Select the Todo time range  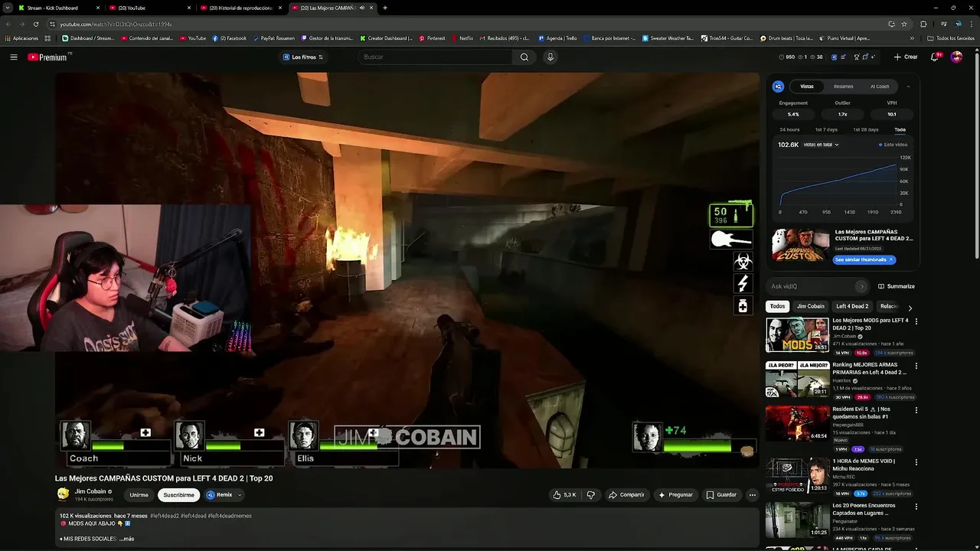point(900,129)
